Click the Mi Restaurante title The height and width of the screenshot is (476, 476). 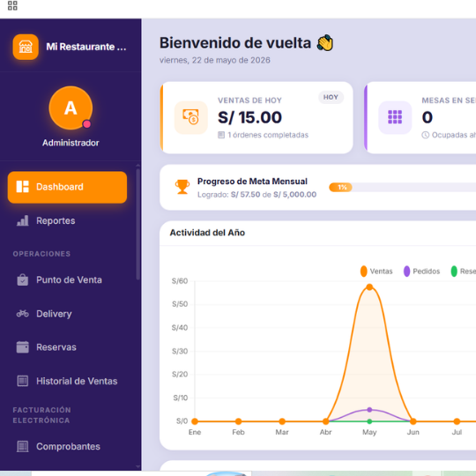coord(86,47)
